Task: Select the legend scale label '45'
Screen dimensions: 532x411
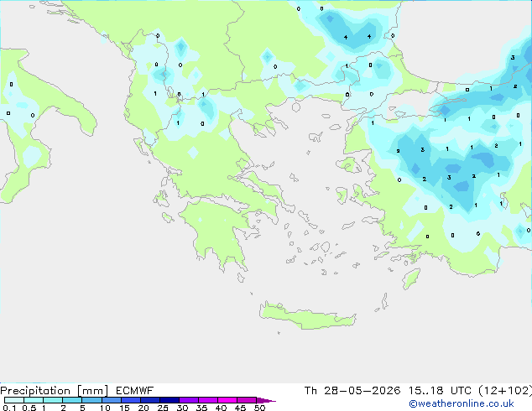Action: (240, 408)
